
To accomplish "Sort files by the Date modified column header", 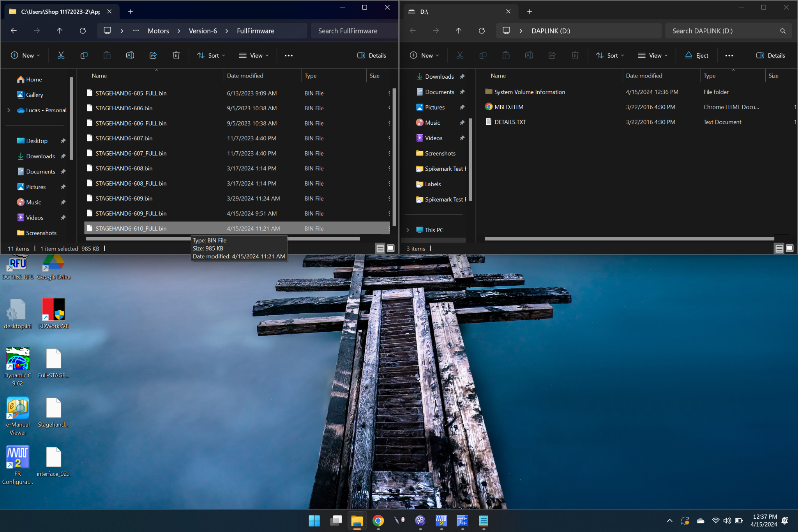I will click(245, 76).
